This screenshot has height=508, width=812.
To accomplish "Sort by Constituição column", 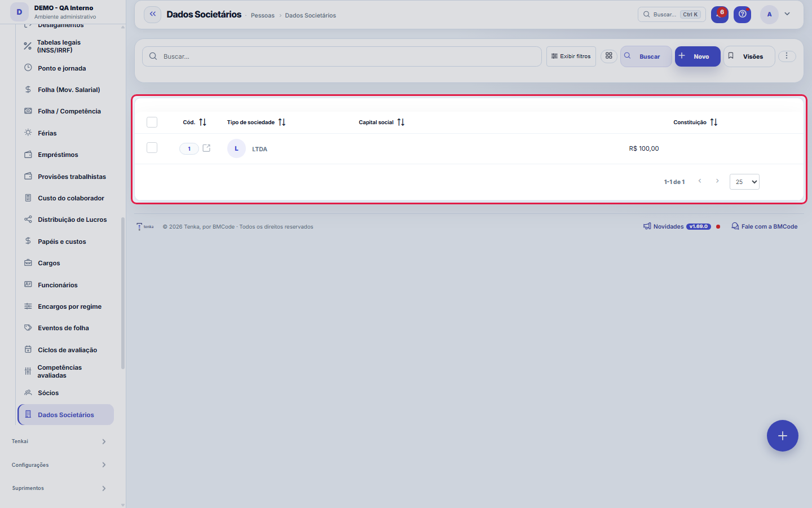I will (714, 122).
